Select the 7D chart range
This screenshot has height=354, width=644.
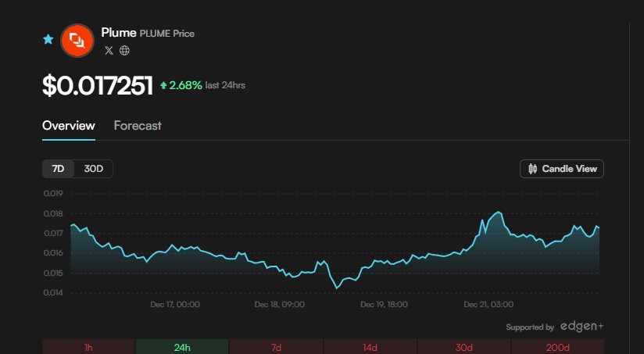[59, 169]
